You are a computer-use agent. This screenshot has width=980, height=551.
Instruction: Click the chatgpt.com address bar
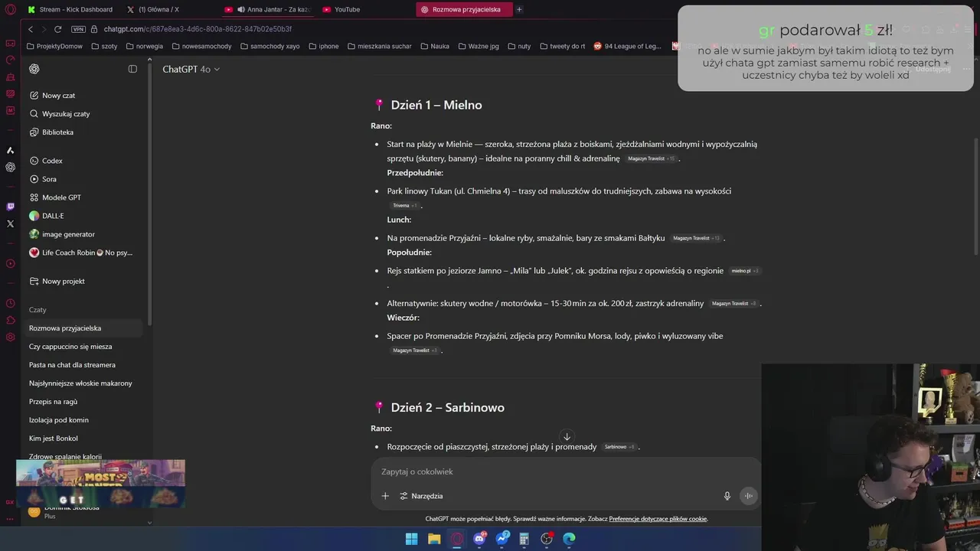(x=198, y=29)
